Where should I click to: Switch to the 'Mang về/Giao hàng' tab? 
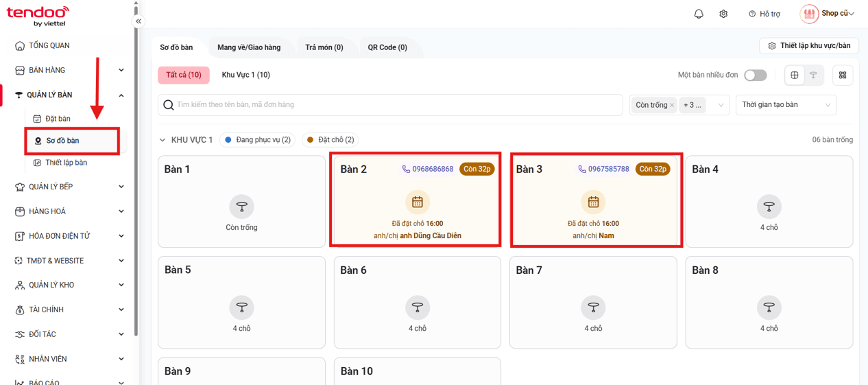click(249, 47)
